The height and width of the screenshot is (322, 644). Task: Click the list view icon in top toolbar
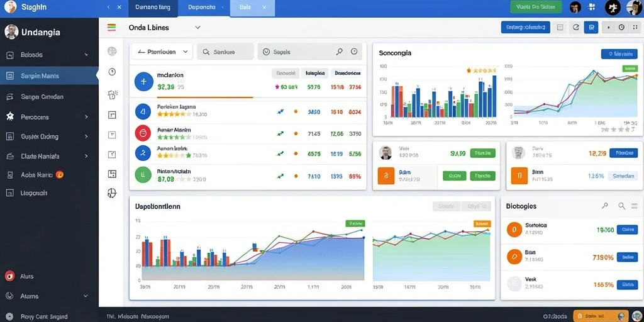pyautogui.click(x=560, y=28)
